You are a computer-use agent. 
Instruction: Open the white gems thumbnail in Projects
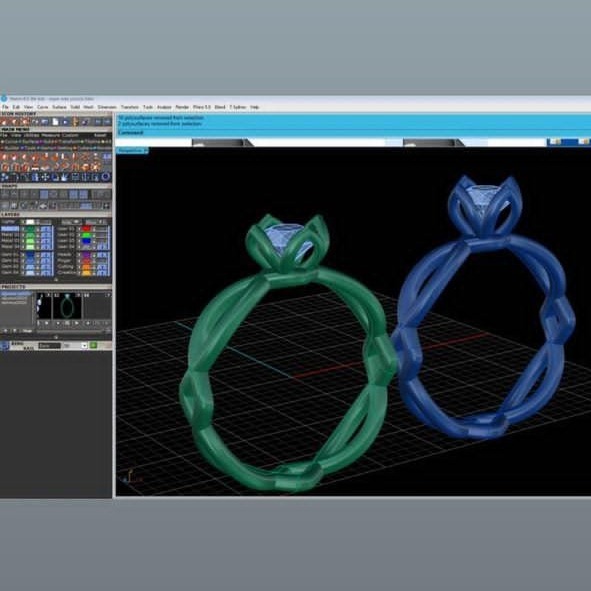[x=43, y=307]
